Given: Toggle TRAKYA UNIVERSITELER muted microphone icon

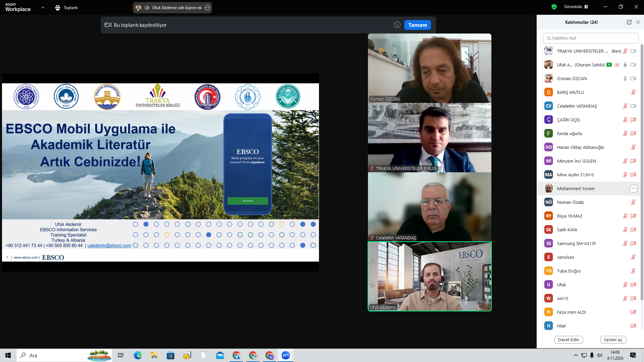Looking at the screenshot, I should [625, 51].
